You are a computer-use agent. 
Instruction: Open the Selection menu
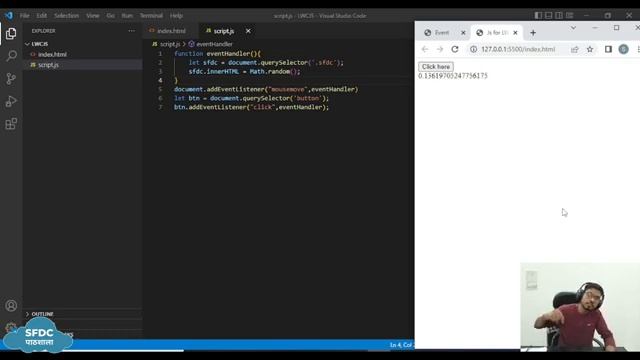66,16
